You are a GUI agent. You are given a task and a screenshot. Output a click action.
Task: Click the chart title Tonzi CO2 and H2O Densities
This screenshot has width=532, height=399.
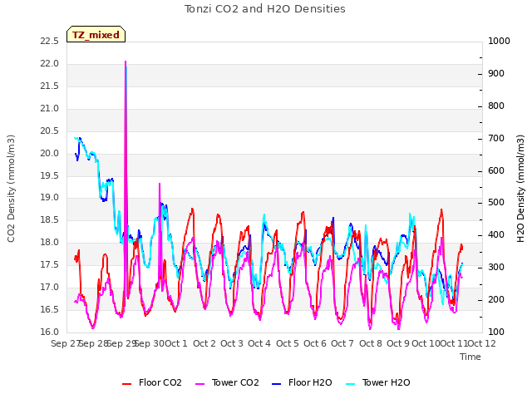(x=265, y=9)
